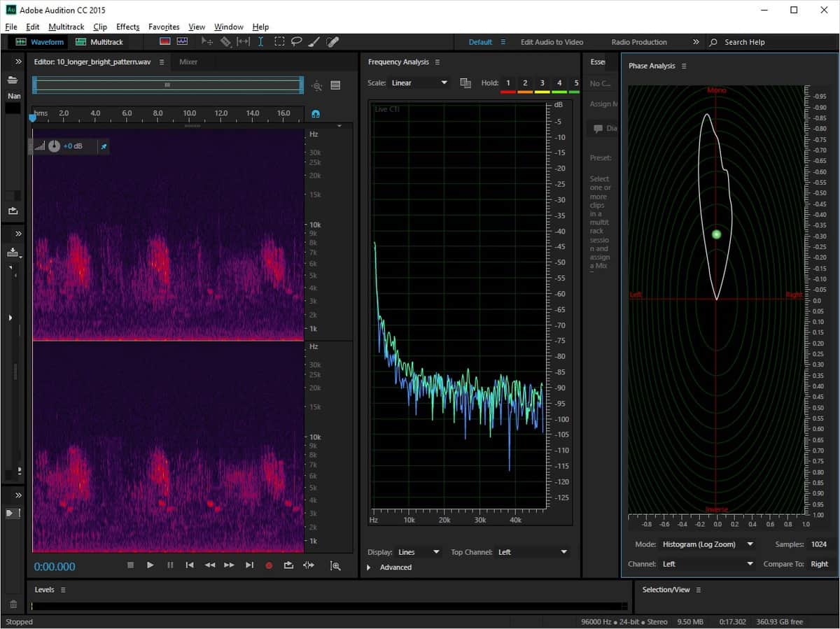Image resolution: width=840 pixels, height=629 pixels.
Task: Switch to Multitrack view
Action: point(99,42)
